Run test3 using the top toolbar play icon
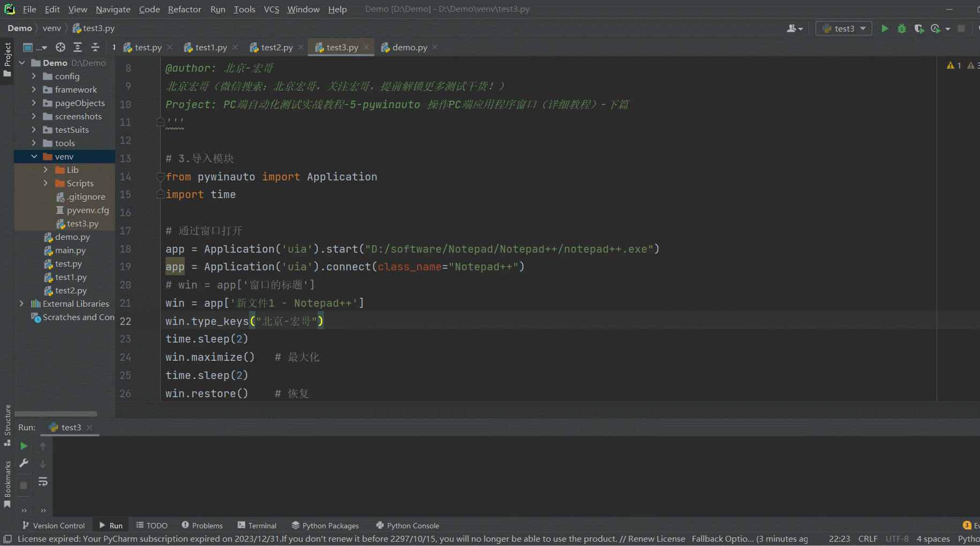This screenshot has height=546, width=980. tap(885, 28)
